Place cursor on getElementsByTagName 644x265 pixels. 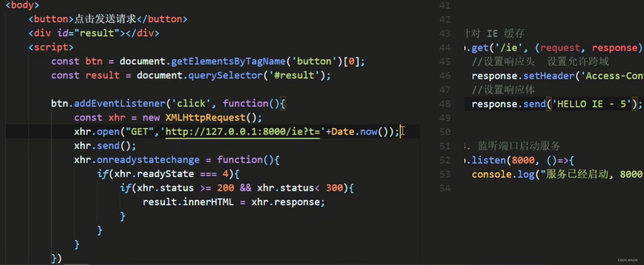coord(228,61)
